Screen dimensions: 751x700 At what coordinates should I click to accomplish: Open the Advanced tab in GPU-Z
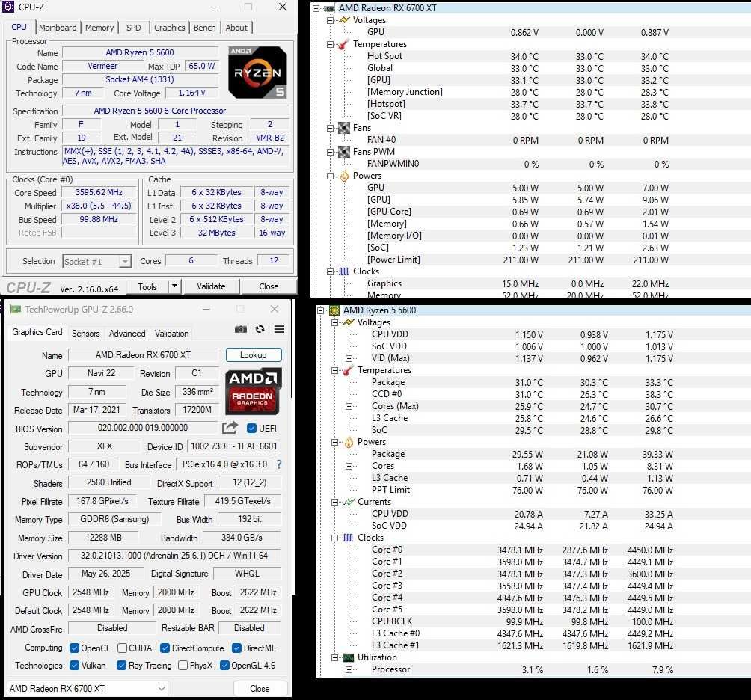(127, 334)
